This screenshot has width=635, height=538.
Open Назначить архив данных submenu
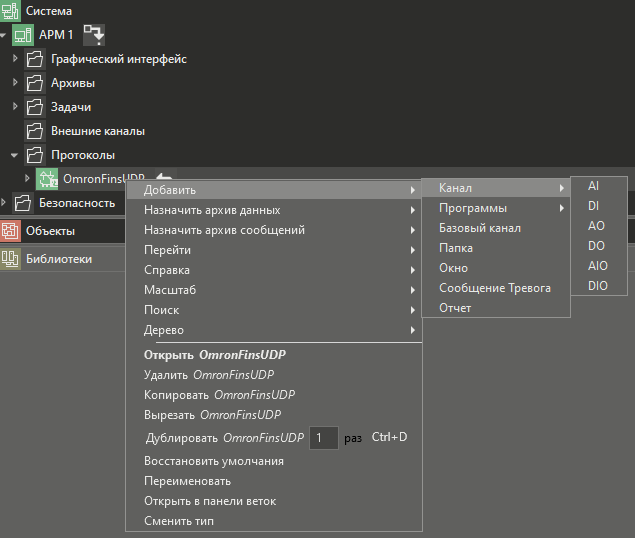[274, 210]
